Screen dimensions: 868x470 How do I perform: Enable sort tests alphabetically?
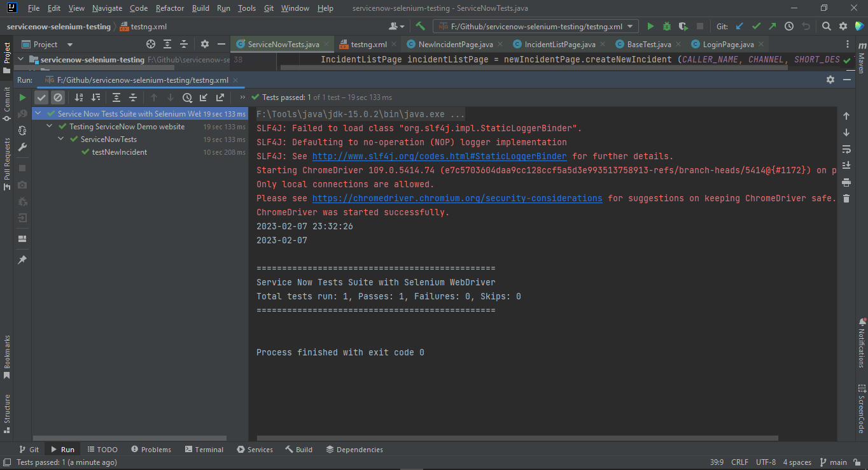tap(78, 97)
